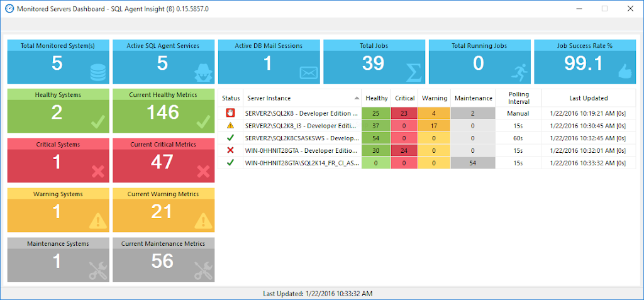
Task: Click the maintenance count 54 cell
Action: tap(473, 163)
